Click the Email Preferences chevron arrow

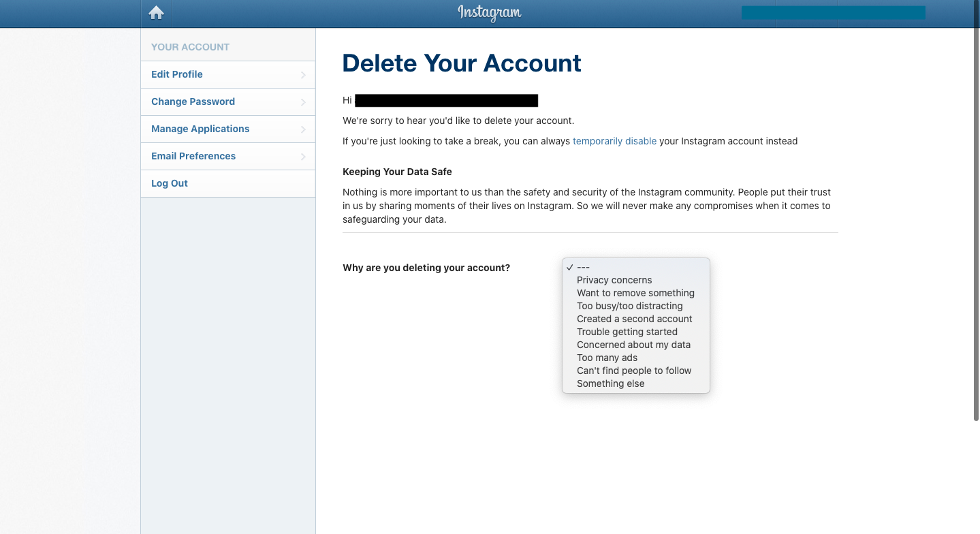pyautogui.click(x=303, y=157)
